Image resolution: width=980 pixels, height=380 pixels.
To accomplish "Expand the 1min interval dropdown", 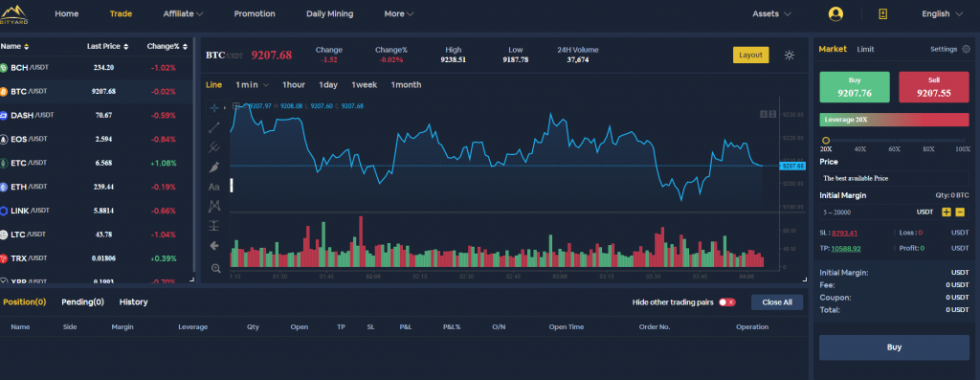I will tap(252, 84).
